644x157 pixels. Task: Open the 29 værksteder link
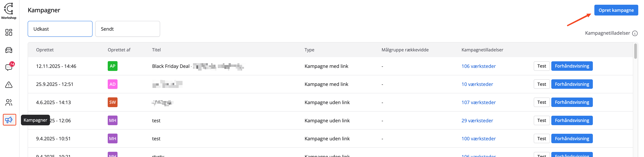477,121
